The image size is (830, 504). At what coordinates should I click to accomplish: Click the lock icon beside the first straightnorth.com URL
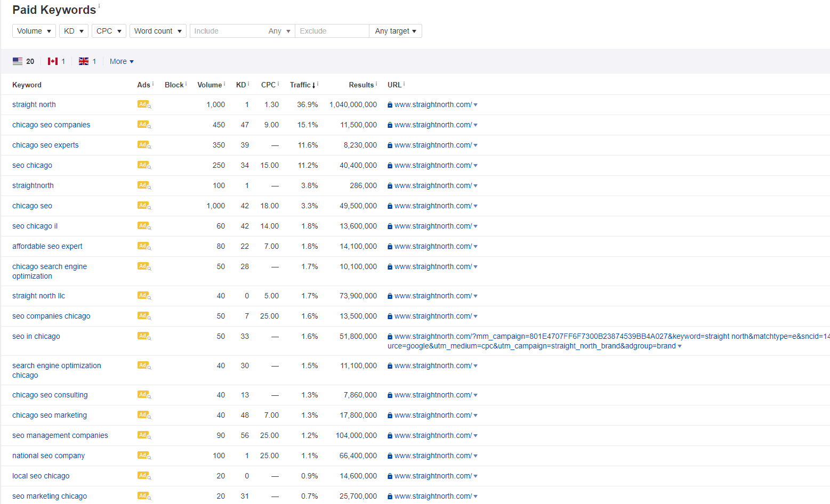coord(390,104)
